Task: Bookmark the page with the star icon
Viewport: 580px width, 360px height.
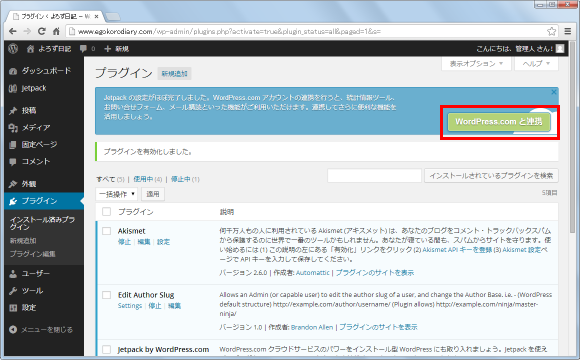Action: tap(552, 31)
